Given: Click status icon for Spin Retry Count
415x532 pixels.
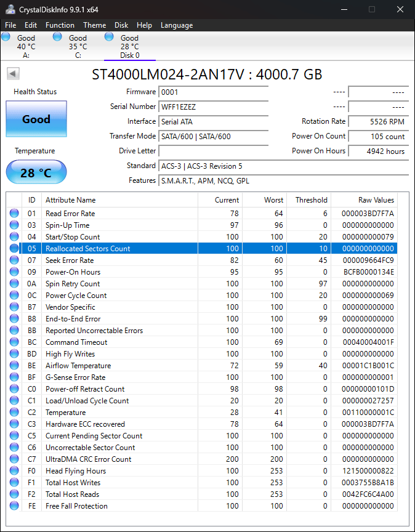Looking at the screenshot, I should point(14,284).
